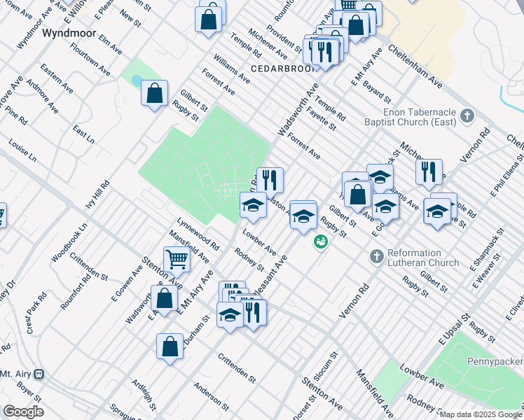The image size is (524, 420).
Task: Click the Wyndmoor neighborhood label
Action: [69, 33]
